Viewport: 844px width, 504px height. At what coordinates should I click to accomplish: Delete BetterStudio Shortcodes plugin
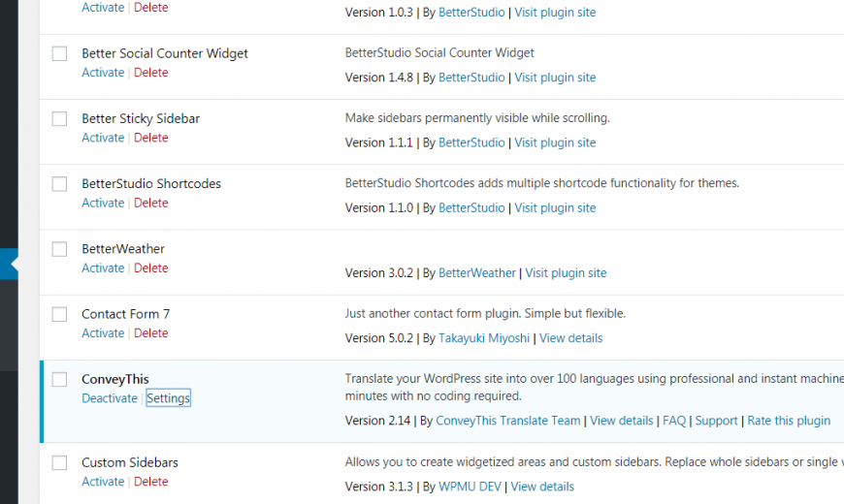(x=150, y=203)
